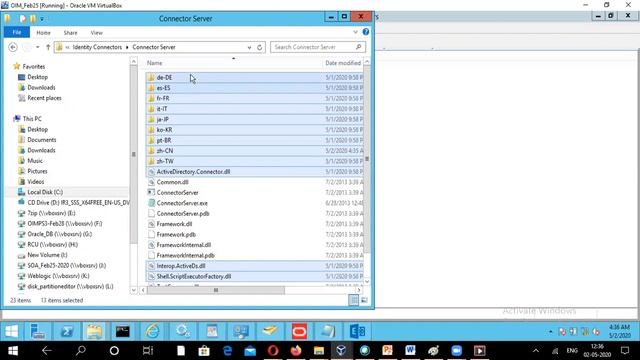Open the File ribbon tab
Screen dimensions: 640x360
(17, 32)
